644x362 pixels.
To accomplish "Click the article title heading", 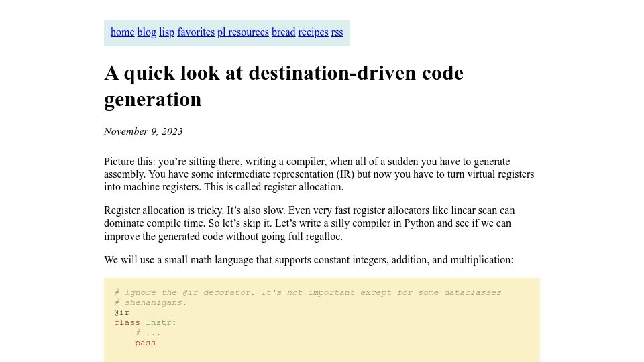I will point(284,86).
